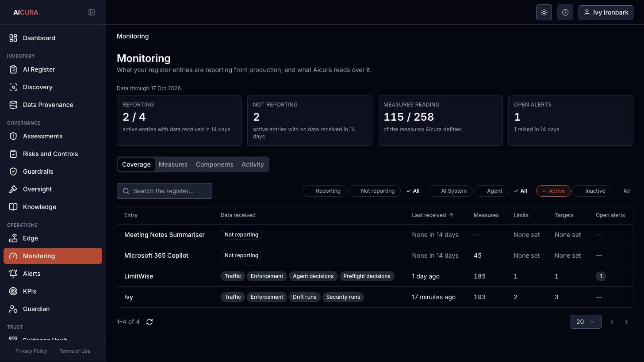
Task: Click the Oversight gavel icon
Action: [x=13, y=189]
